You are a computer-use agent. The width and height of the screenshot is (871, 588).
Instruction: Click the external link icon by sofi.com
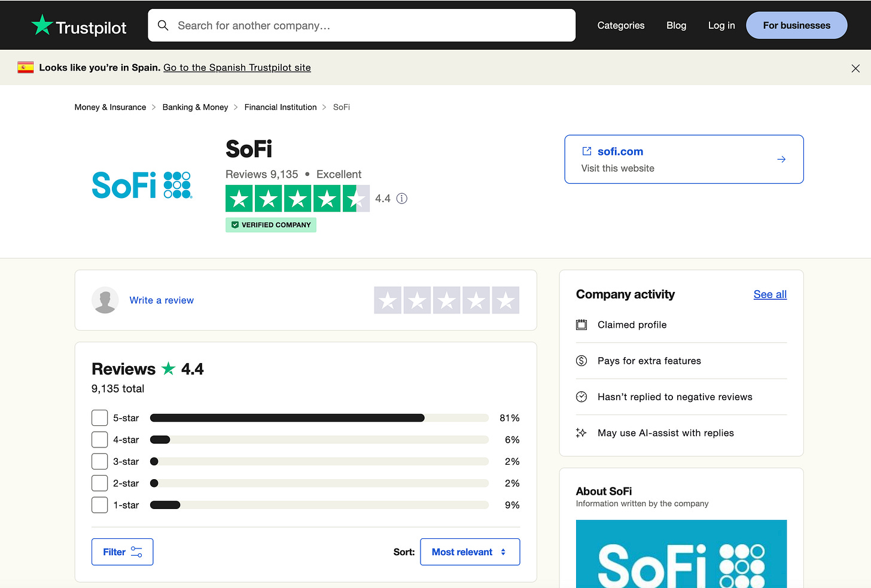click(x=587, y=151)
